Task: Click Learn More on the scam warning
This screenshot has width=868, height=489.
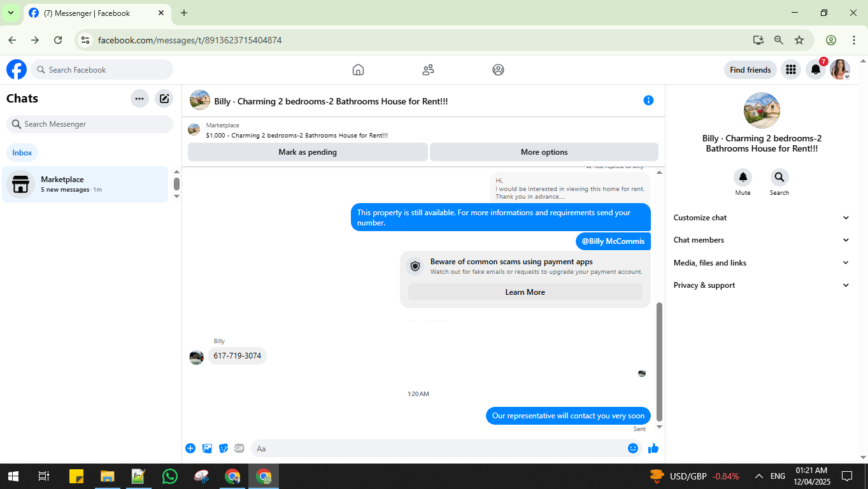Action: tap(525, 292)
